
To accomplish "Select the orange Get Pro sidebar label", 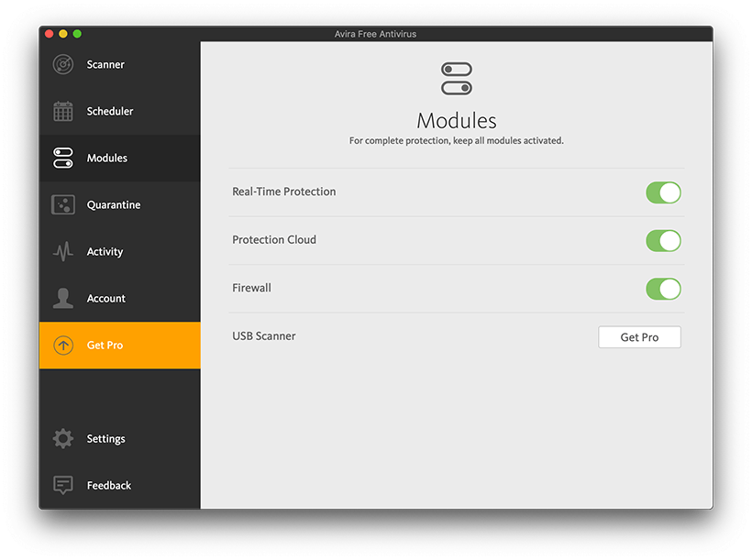I will tap(105, 346).
